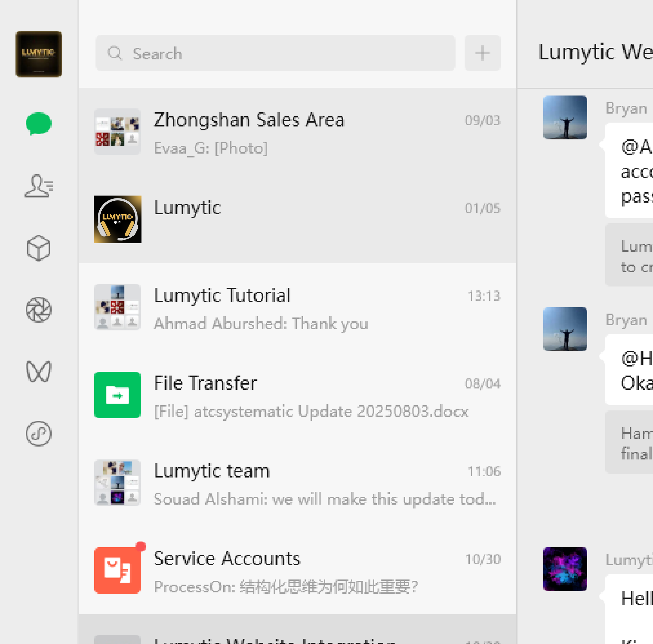Click the Lumytic headset logo avatar

click(x=117, y=219)
